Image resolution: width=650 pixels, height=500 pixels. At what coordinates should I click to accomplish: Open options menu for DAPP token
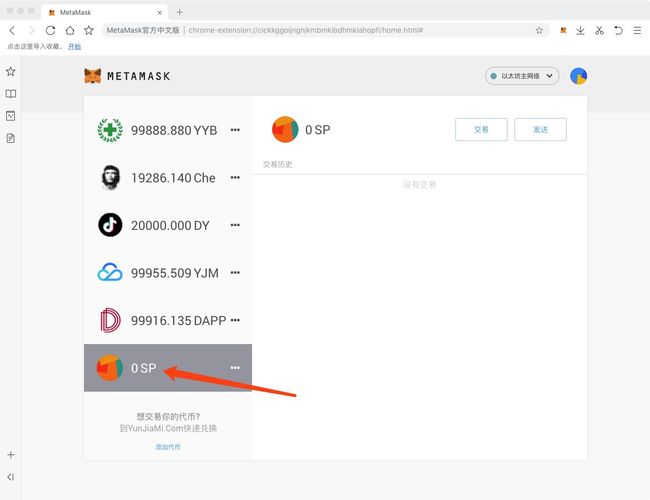(x=235, y=320)
